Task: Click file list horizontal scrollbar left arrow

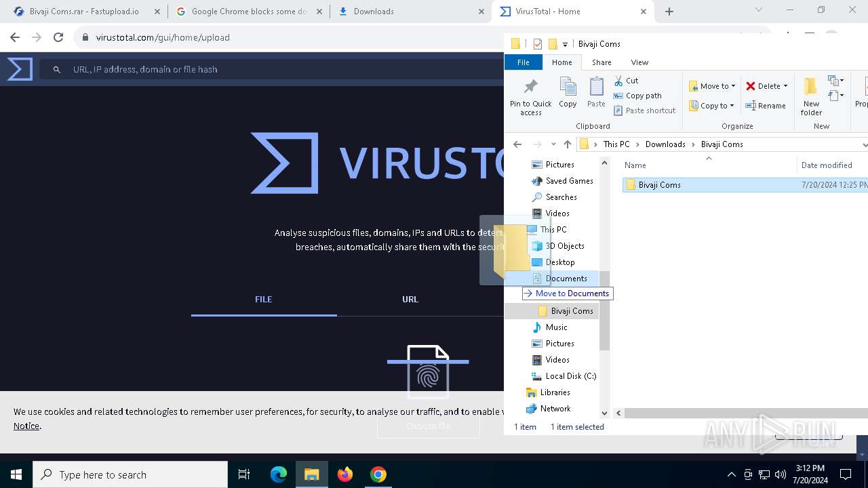Action: (x=618, y=413)
